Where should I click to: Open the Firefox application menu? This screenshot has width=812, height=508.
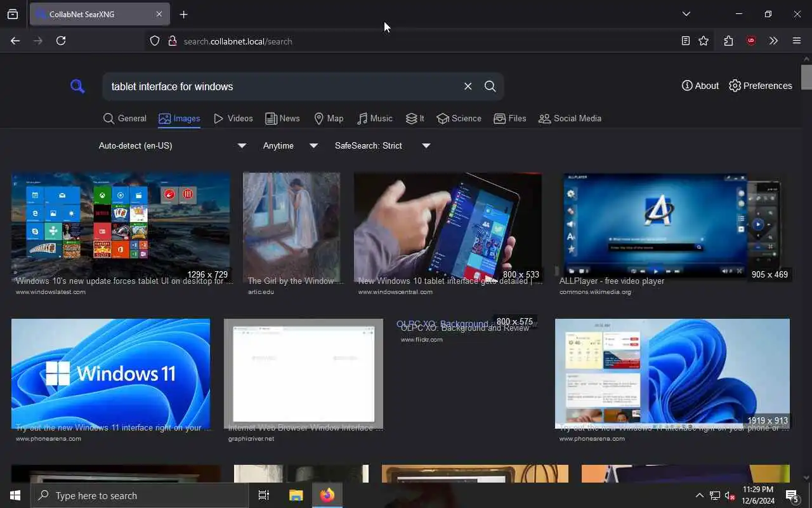[x=797, y=41]
